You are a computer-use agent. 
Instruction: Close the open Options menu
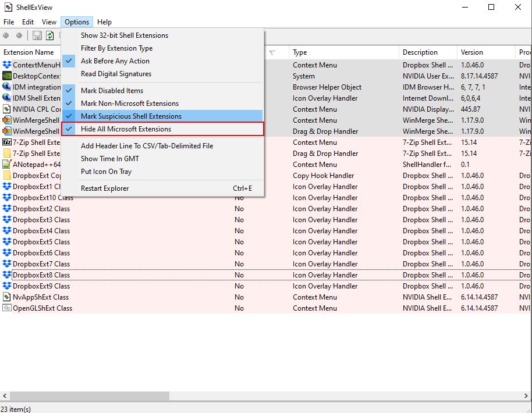77,22
